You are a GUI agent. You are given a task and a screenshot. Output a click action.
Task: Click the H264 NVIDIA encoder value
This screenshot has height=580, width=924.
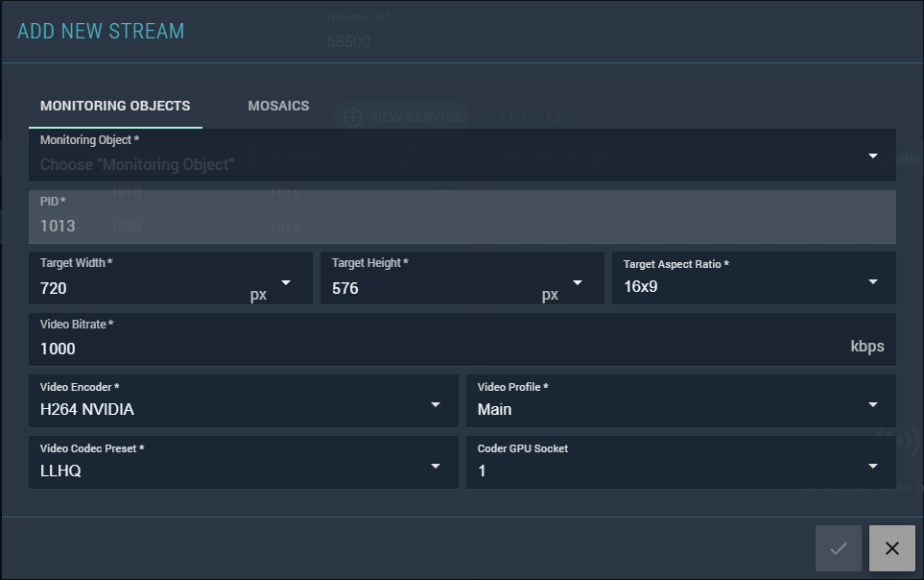point(87,410)
